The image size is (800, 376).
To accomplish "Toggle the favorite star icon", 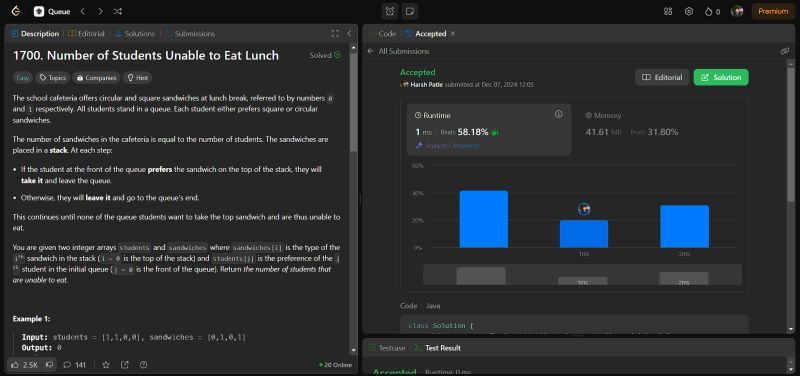I will [x=106, y=365].
